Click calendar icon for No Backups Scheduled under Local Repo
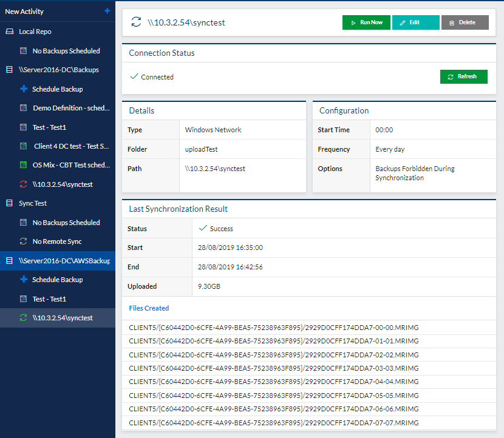Viewport: 504px width, 438px height. pyautogui.click(x=24, y=51)
